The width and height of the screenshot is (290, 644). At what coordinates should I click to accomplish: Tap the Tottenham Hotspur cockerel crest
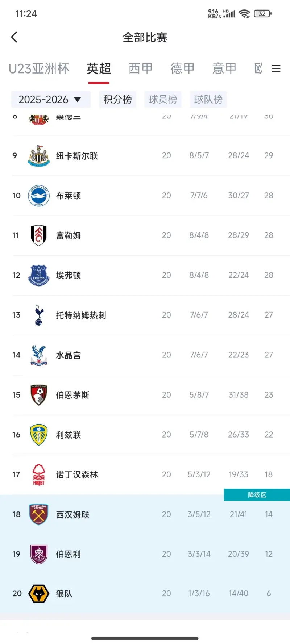[39, 315]
